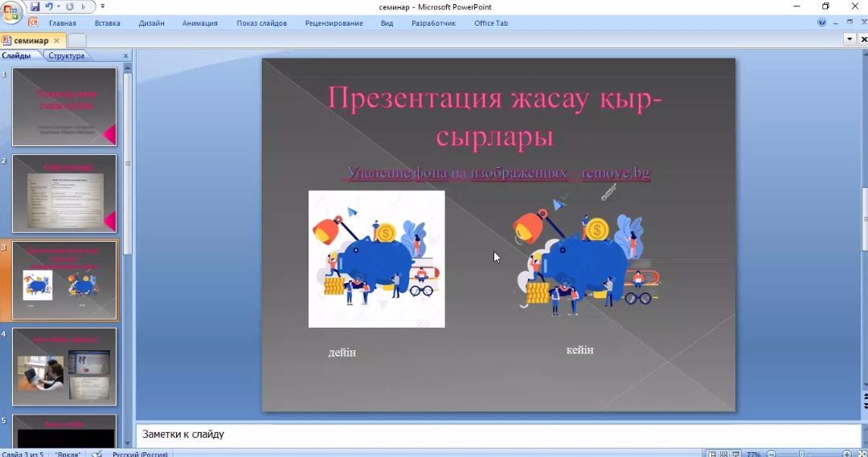Image resolution: width=868 pixels, height=457 pixels.
Task: Click the remove.bg hyperlink on the slide
Action: 615,173
